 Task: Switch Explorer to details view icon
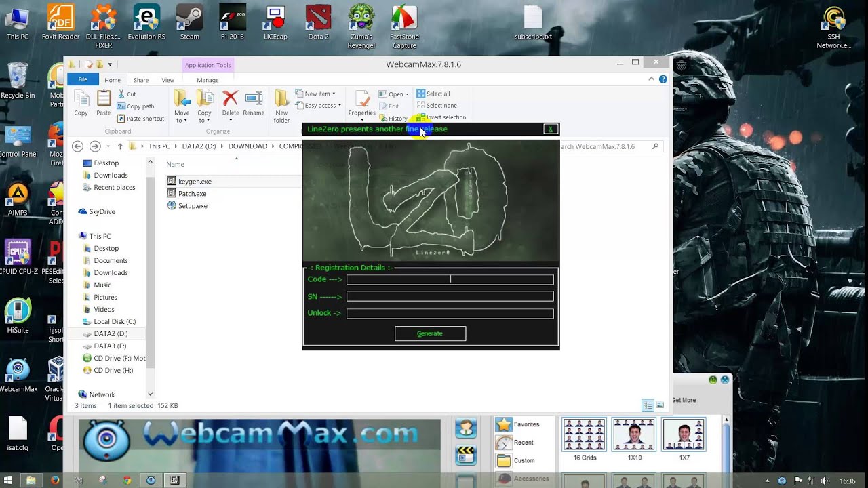pyautogui.click(x=648, y=405)
